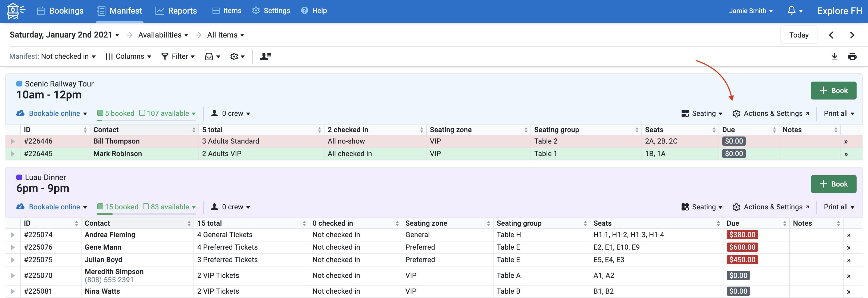The width and height of the screenshot is (868, 298).
Task: Open the Settings menu in top bar
Action: [x=271, y=11]
